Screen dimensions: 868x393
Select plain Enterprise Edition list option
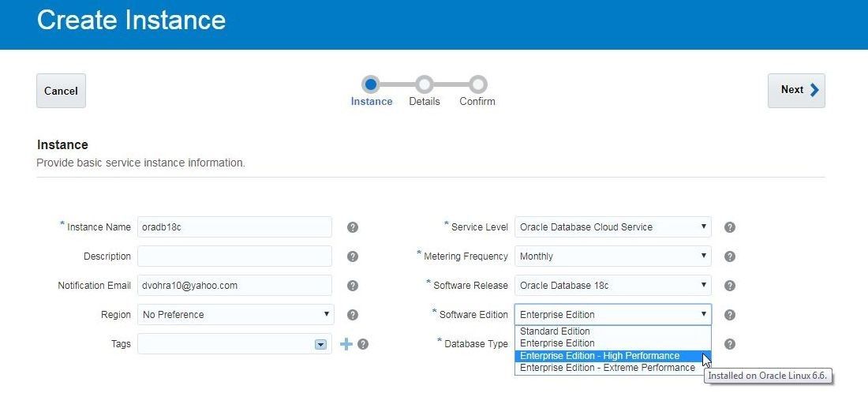(613, 343)
